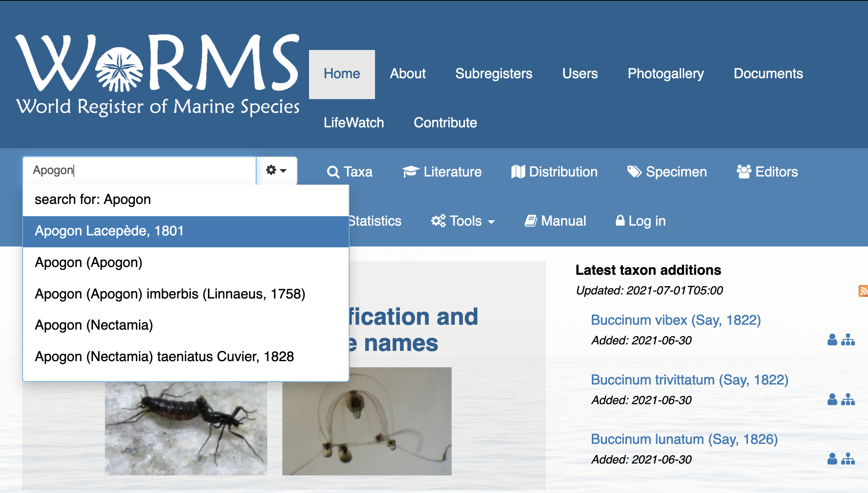Click hierarchy tree icon beside Buccinum trivittatum

point(848,400)
